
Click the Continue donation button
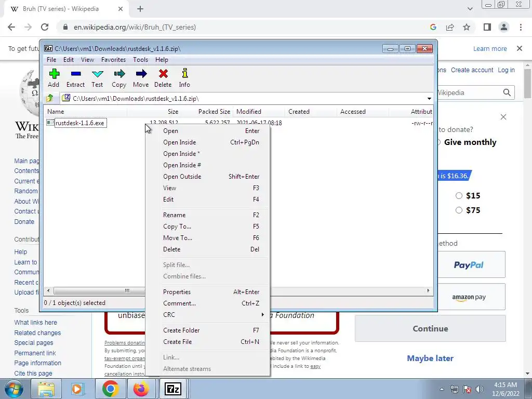430,328
